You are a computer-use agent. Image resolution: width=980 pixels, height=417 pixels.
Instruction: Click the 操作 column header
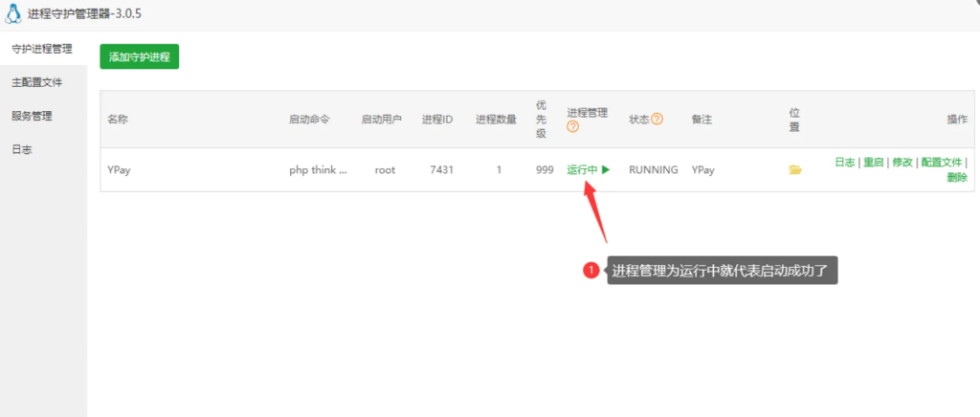(957, 120)
